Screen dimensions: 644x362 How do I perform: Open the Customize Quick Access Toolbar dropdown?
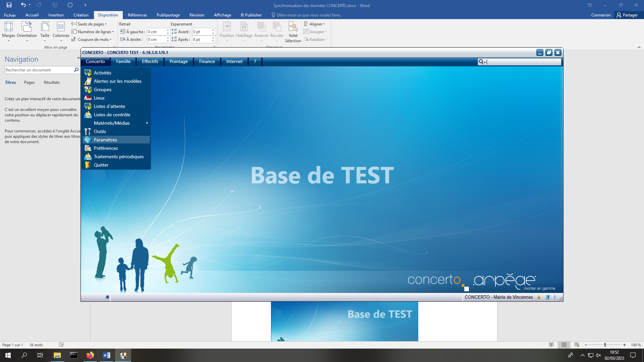[85, 5]
